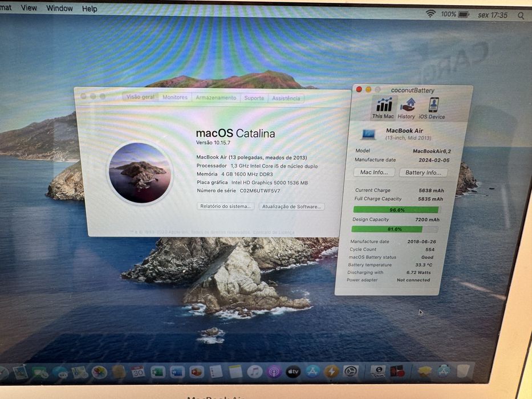This screenshot has width=532, height=399.
Task: Open Photos app from the dock
Action: [x=100, y=373]
